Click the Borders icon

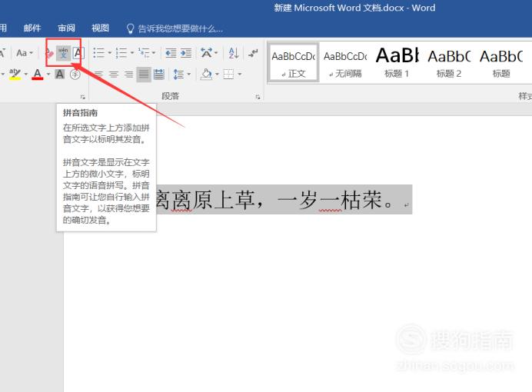[228, 75]
